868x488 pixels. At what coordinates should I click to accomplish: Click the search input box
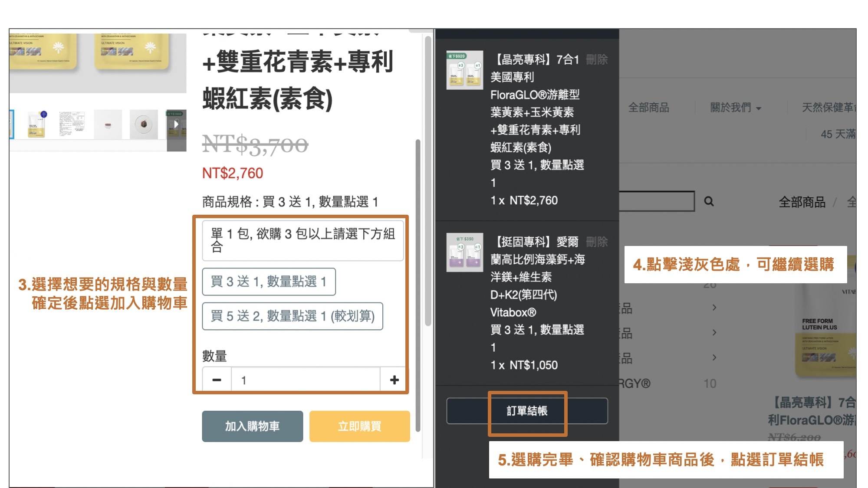(657, 201)
